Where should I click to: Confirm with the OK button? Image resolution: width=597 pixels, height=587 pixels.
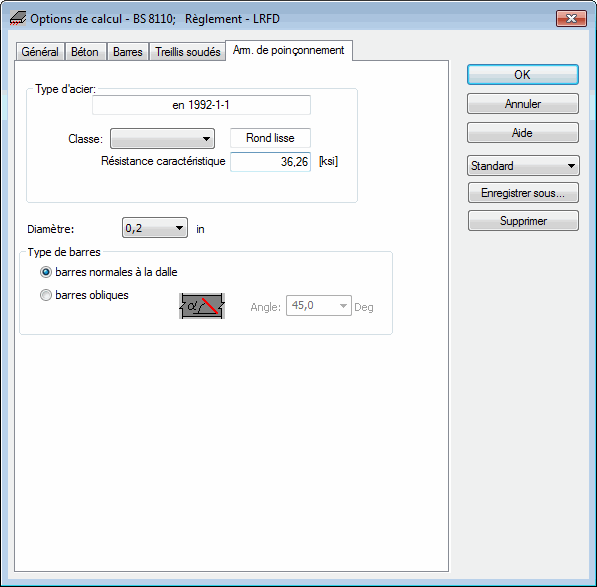click(x=523, y=75)
